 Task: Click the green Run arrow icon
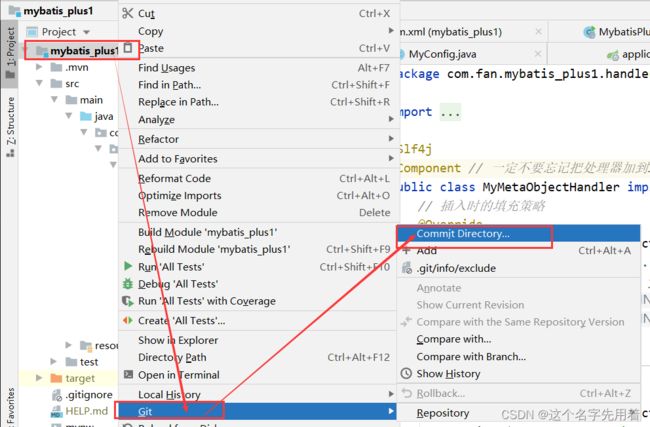click(x=128, y=266)
